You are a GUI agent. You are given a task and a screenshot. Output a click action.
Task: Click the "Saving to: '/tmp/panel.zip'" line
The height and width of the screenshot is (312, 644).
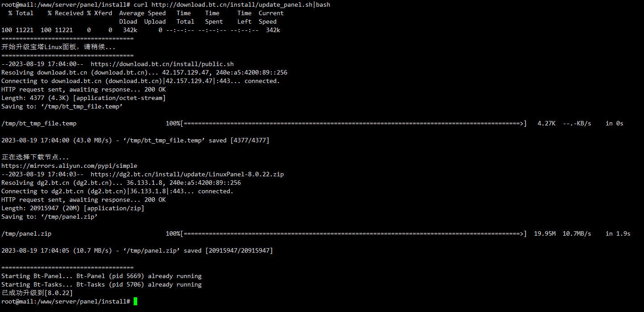click(x=50, y=216)
